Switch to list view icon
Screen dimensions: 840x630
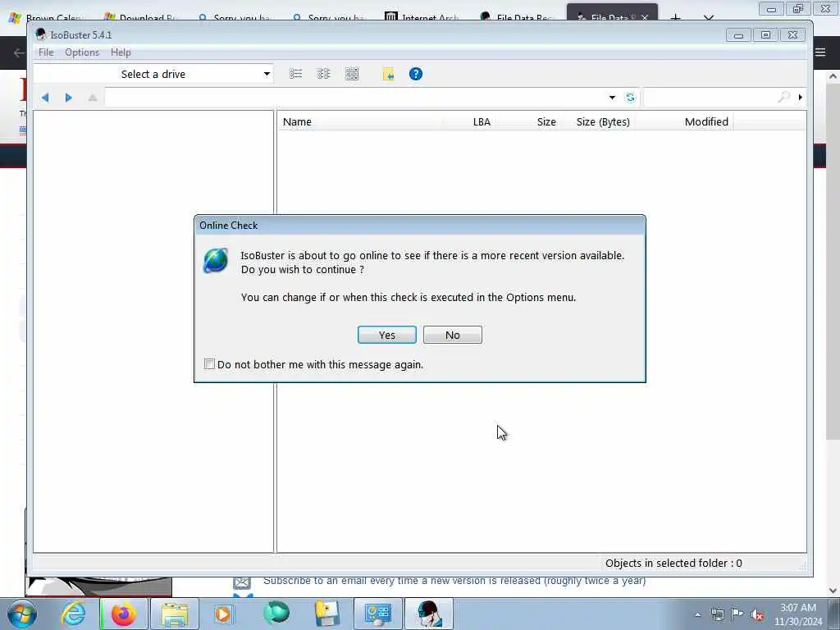pyautogui.click(x=295, y=74)
